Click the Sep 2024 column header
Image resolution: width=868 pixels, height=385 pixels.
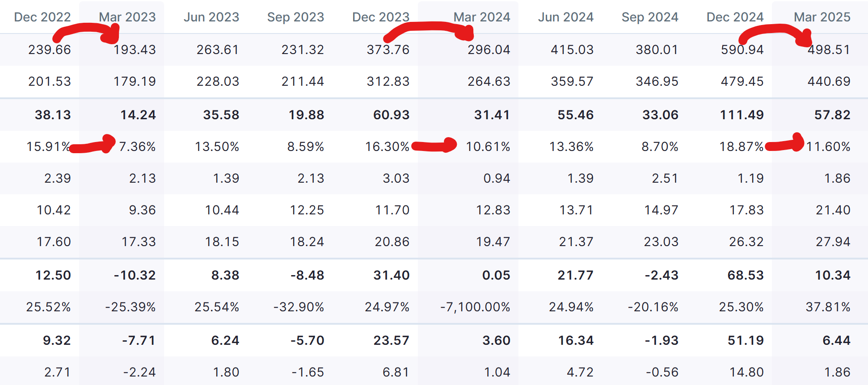coord(650,17)
